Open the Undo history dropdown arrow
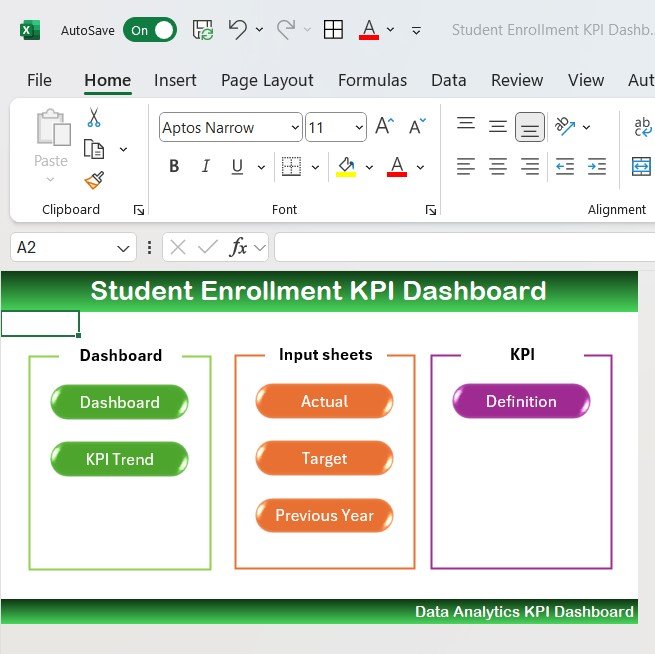Screen dimensions: 655x654 point(259,30)
